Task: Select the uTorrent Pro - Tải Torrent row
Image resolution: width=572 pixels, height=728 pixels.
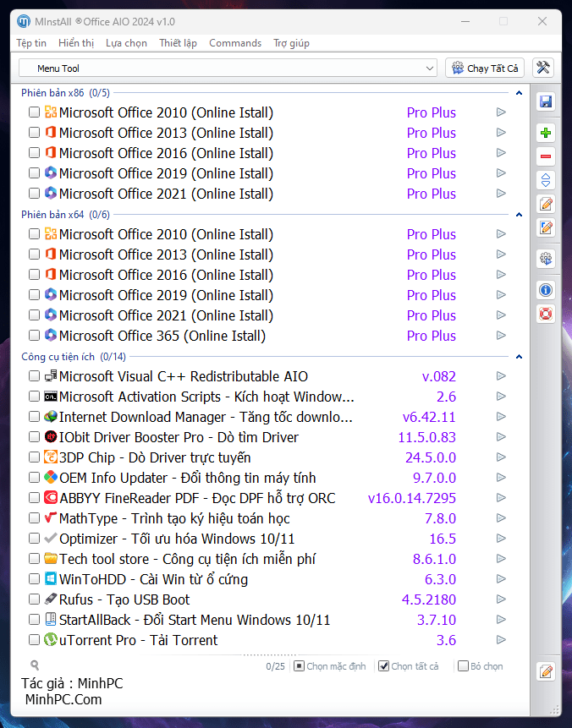Action: 267,640
